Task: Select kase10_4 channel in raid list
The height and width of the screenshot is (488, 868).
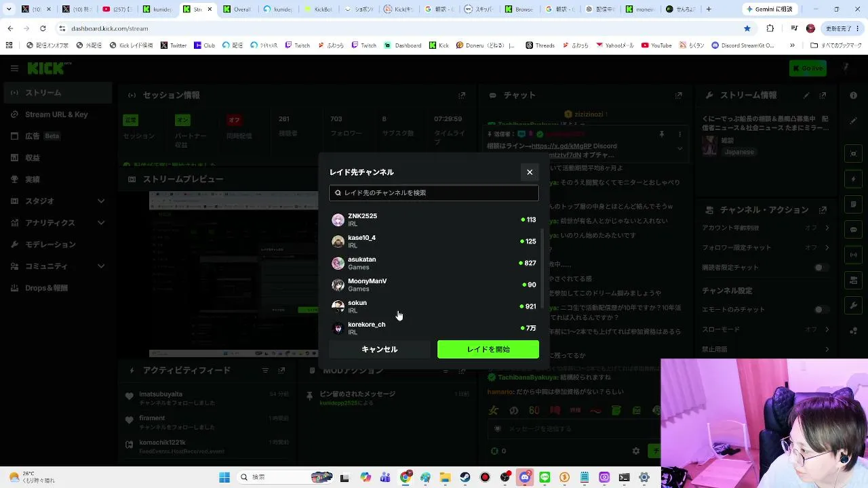Action: [x=434, y=241]
